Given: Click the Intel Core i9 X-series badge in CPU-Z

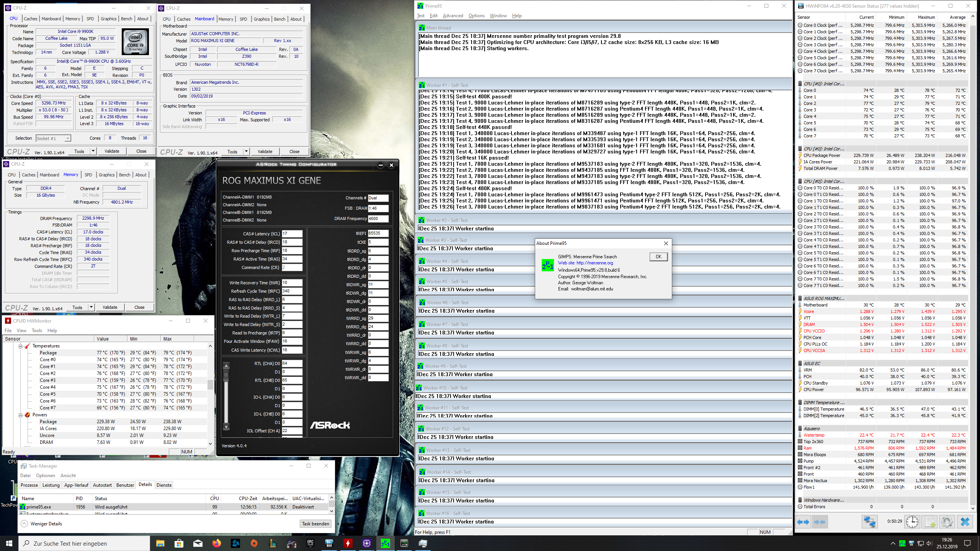Looking at the screenshot, I should 135,41.
